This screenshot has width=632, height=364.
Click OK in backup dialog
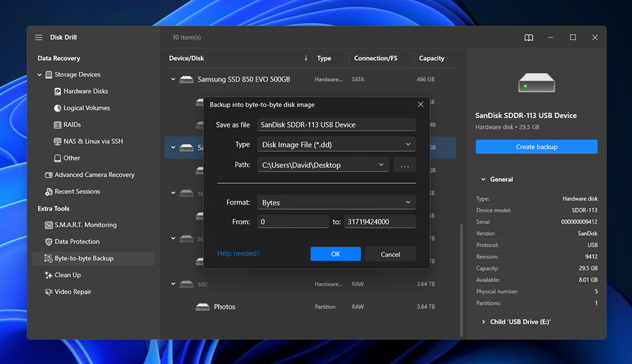(x=335, y=254)
